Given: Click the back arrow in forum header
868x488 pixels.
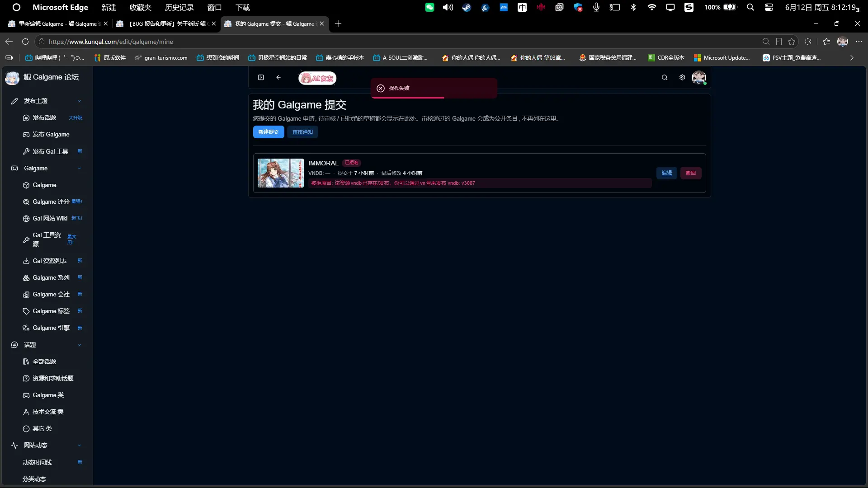Looking at the screenshot, I should point(278,77).
